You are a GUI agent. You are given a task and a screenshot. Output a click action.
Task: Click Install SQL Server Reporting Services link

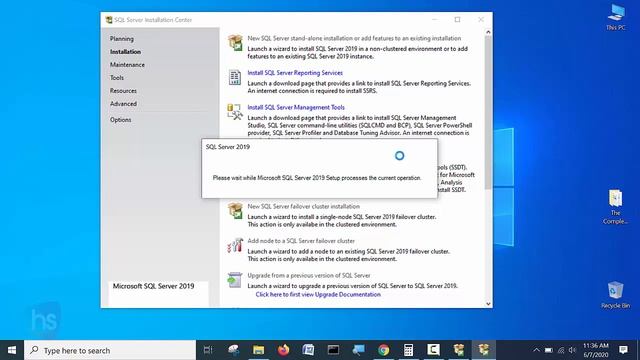tap(295, 73)
